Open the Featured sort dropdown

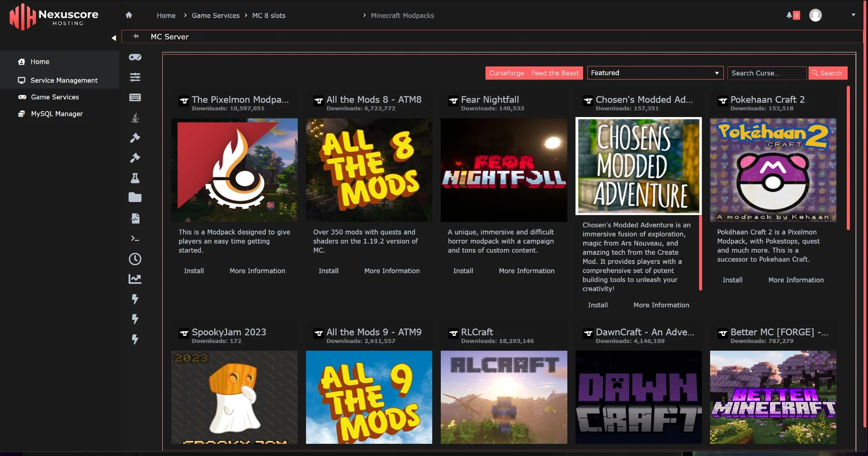click(655, 73)
